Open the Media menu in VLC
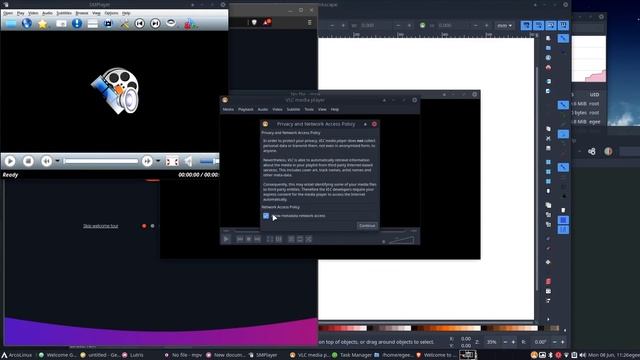 [228, 109]
